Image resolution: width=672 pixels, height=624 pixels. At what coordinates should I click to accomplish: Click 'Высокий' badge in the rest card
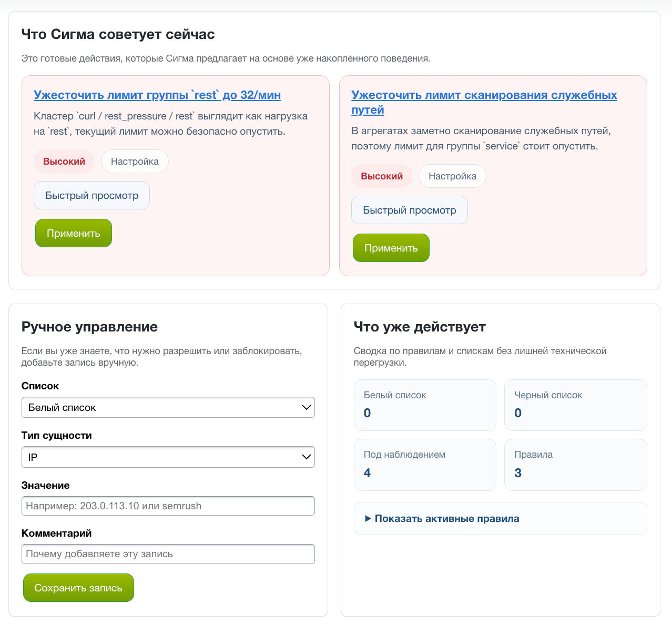[64, 162]
